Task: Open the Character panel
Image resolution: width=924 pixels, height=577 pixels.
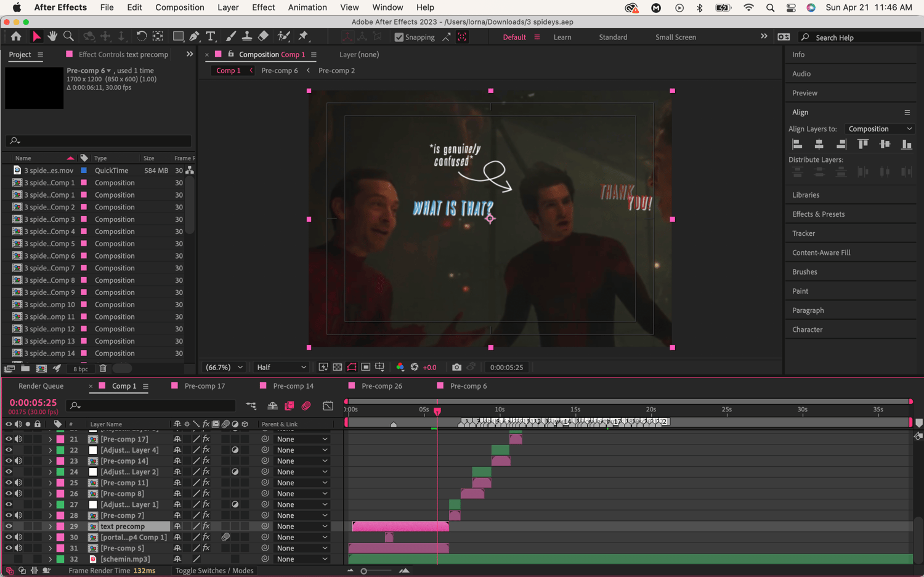Action: pos(808,329)
